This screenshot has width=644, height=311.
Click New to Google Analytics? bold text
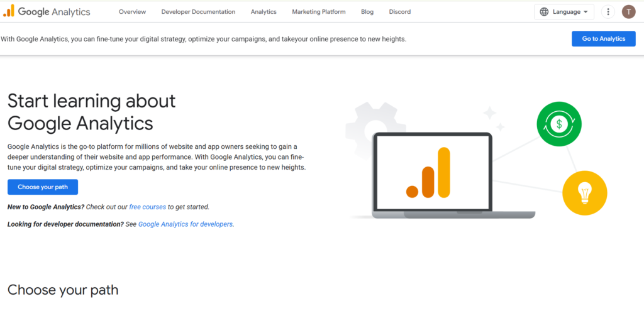[46, 207]
